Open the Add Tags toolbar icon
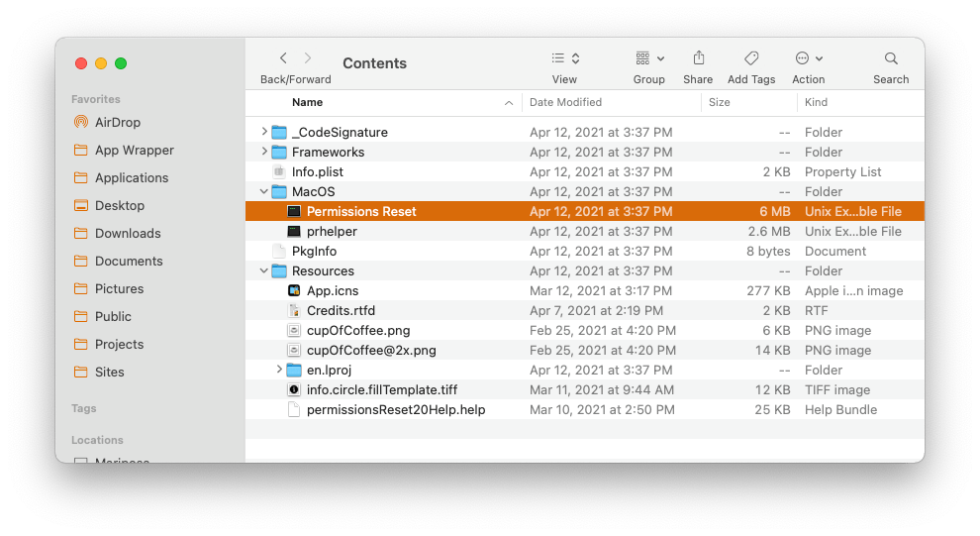 [751, 58]
